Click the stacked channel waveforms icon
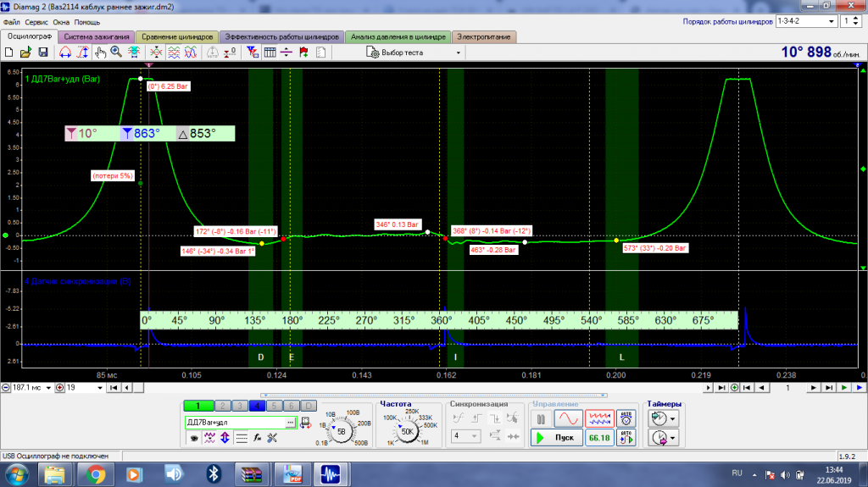Viewport: 868px width, 487px height. click(x=174, y=53)
